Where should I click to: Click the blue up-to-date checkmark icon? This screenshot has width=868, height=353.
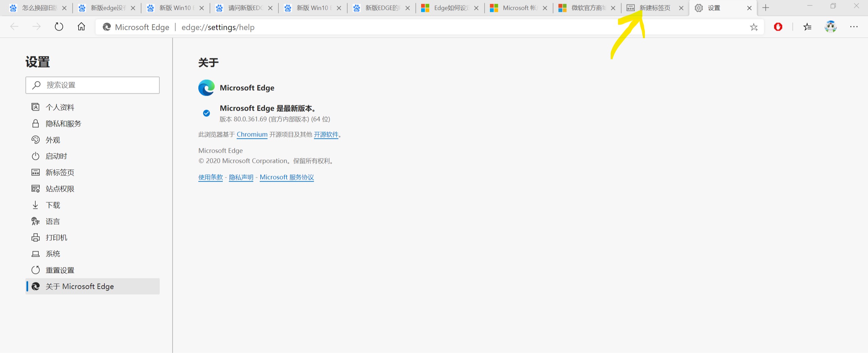tap(206, 113)
